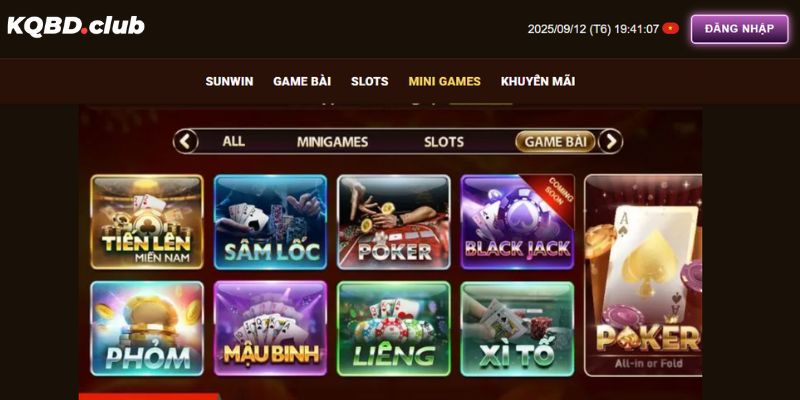
Task: Launch the Mậu Binh game
Action: pos(270,329)
